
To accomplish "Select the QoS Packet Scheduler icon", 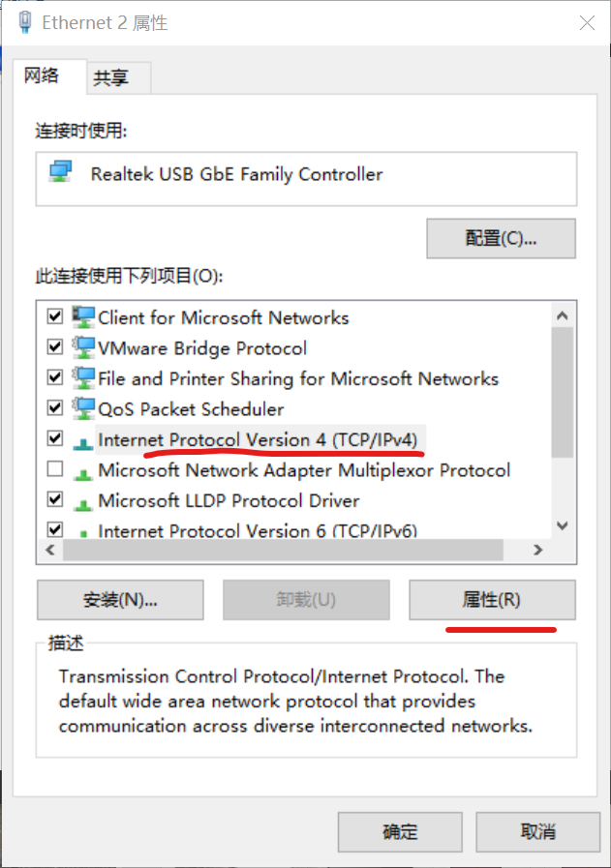I will coord(83,408).
